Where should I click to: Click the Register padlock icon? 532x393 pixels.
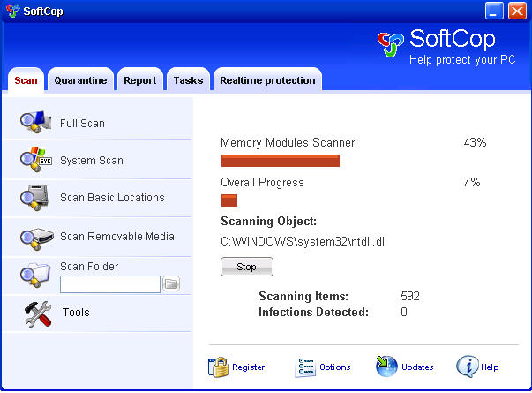[218, 367]
